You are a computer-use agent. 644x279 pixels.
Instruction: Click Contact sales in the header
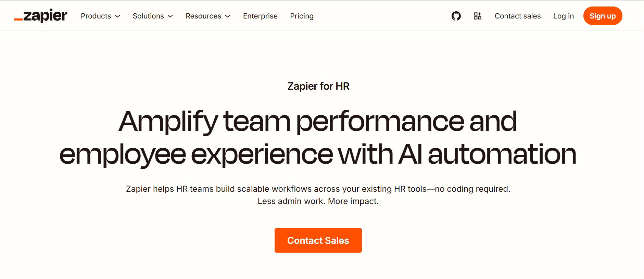click(x=518, y=16)
